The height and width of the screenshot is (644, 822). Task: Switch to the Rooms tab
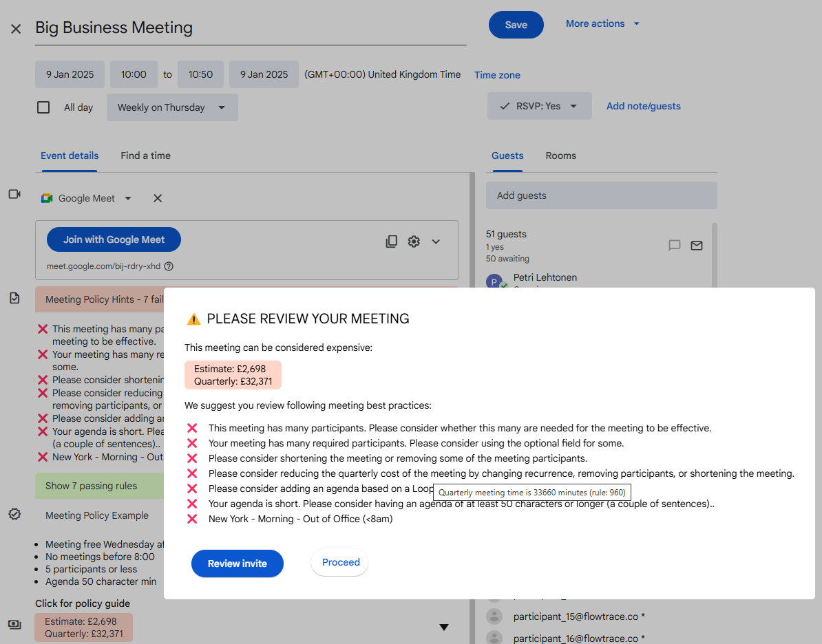tap(560, 155)
